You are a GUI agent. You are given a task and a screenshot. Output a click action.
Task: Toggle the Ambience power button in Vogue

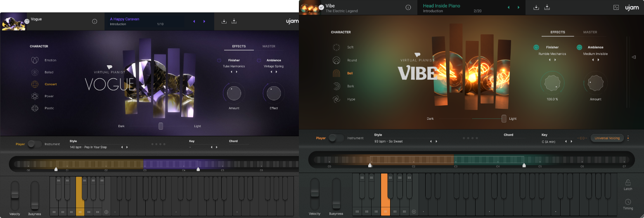[x=258, y=60]
